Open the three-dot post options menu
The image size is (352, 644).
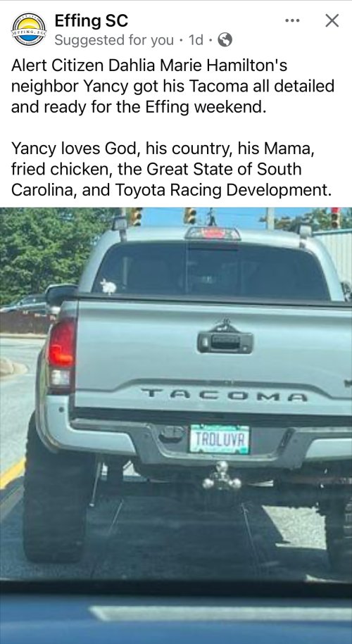click(292, 20)
